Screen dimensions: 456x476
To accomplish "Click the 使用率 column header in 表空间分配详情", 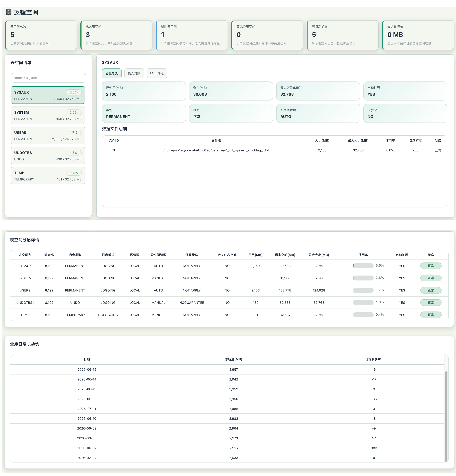I will point(363,255).
